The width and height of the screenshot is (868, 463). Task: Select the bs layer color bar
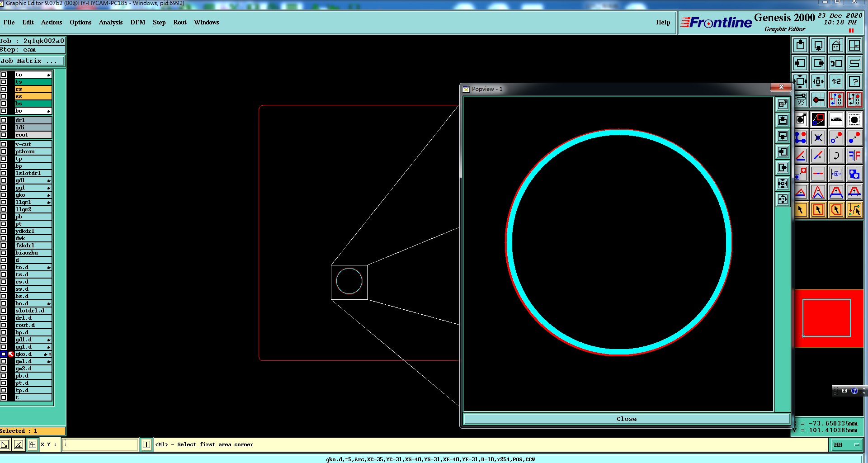click(x=33, y=104)
